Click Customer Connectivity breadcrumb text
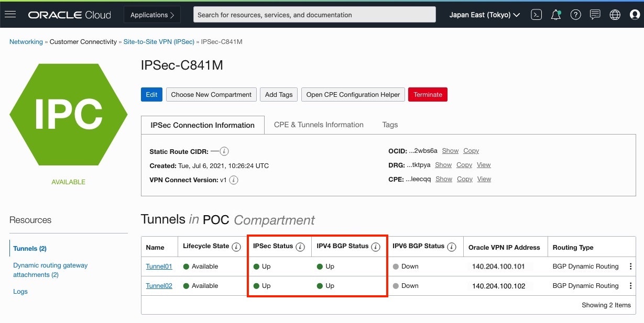This screenshot has height=323, width=644. (83, 42)
